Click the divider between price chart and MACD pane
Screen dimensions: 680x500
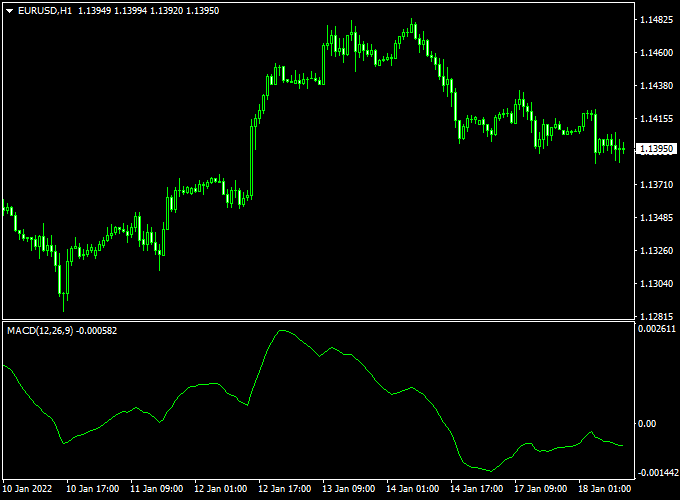point(316,320)
